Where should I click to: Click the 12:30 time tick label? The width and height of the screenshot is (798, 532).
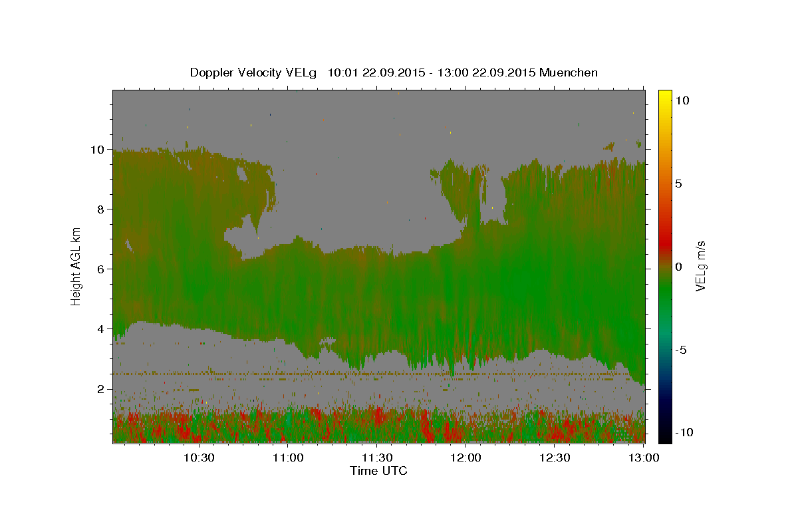click(555, 458)
